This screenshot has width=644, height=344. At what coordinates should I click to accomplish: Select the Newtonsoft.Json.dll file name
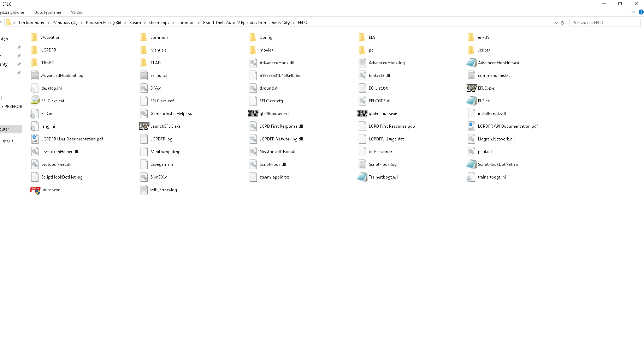(x=278, y=152)
